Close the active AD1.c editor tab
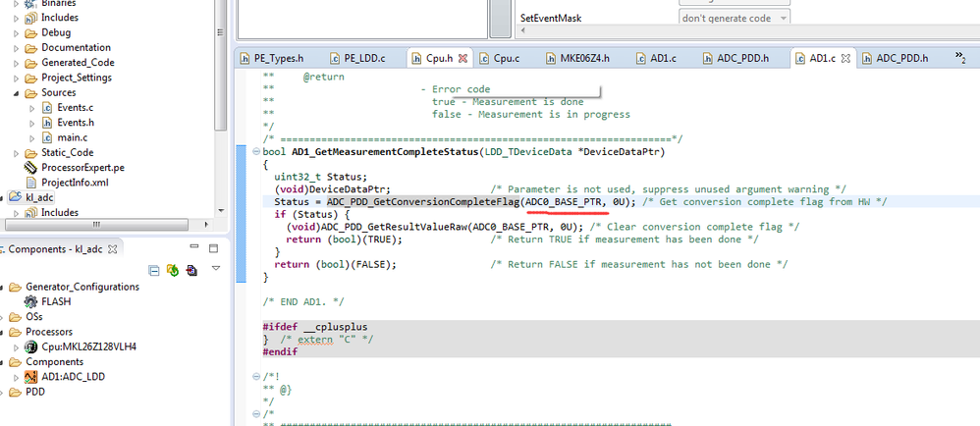 coord(845,58)
